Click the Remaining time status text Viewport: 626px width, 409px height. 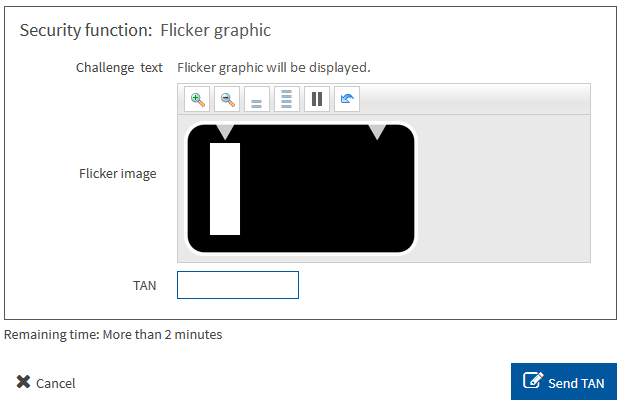click(x=113, y=334)
